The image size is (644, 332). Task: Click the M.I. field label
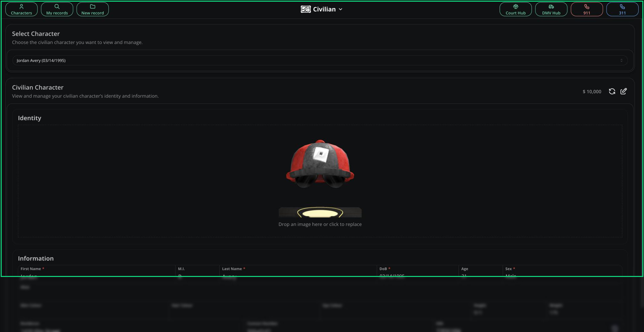[181, 269]
